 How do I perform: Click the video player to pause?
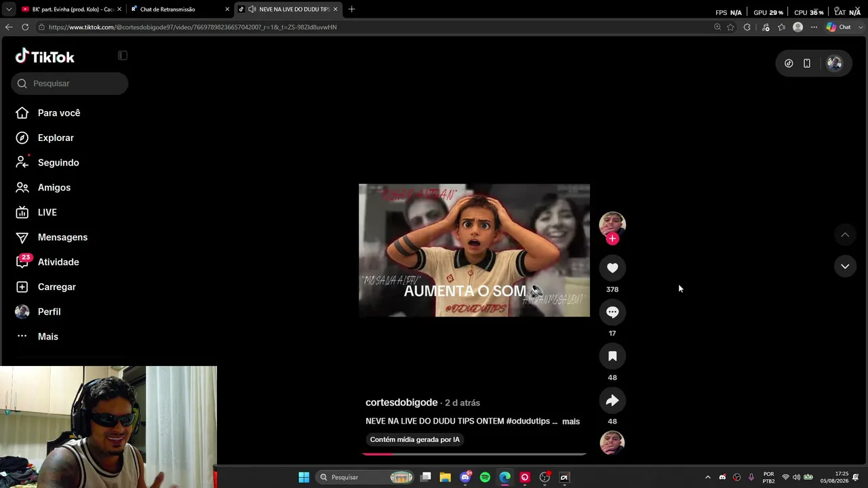474,251
